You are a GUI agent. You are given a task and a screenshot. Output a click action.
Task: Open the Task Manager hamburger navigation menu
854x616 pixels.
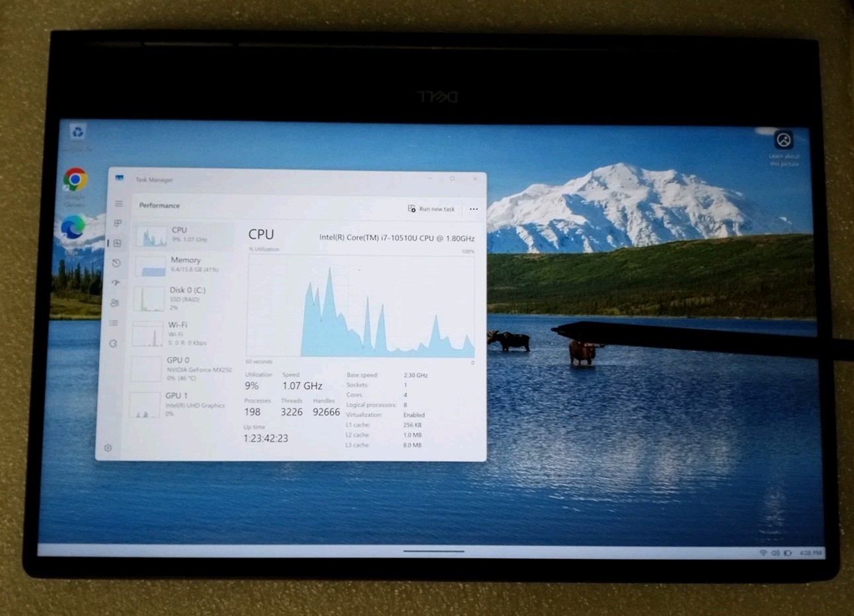(119, 204)
